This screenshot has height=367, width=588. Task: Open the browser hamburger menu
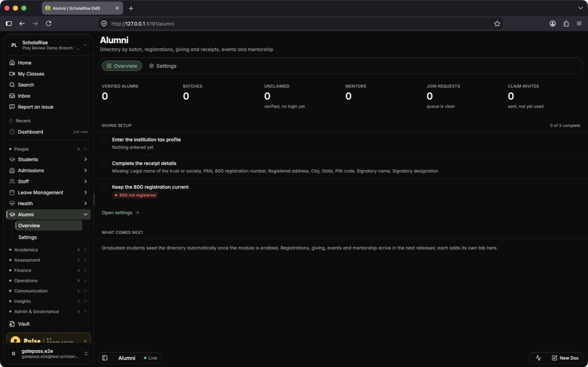[x=579, y=23]
